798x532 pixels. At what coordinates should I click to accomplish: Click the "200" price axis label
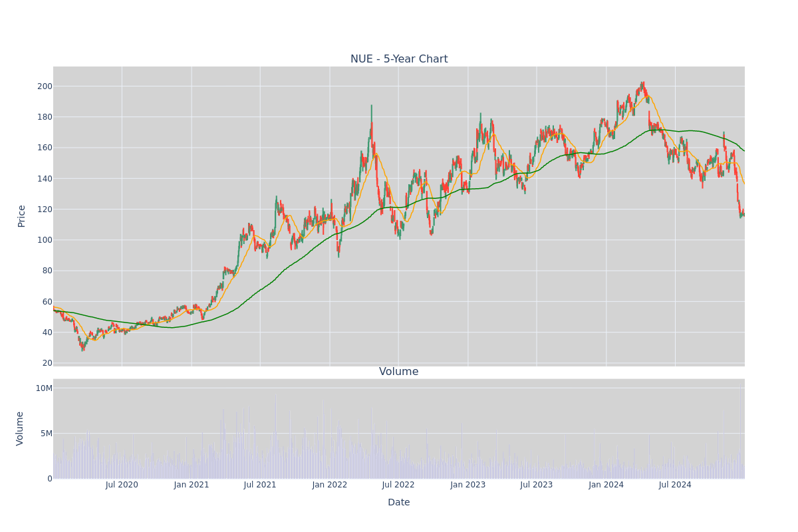click(x=45, y=86)
